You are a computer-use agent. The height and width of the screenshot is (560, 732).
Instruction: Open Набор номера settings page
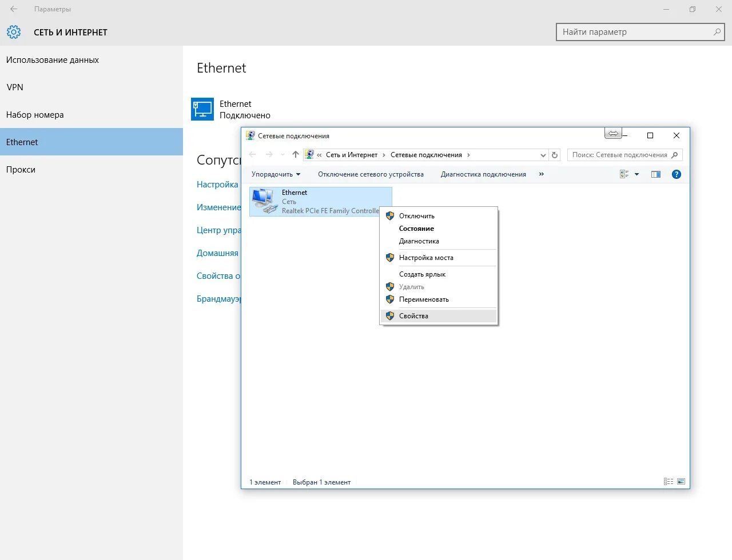(x=91, y=115)
